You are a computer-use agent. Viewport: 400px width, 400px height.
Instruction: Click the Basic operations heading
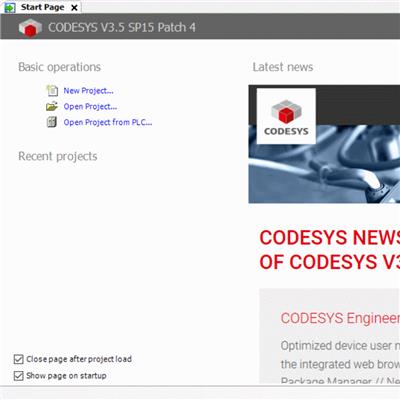pos(59,67)
